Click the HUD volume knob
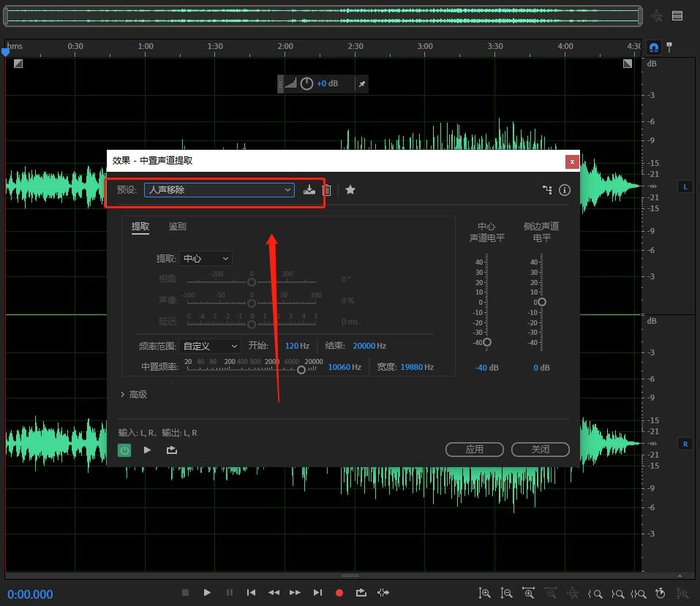This screenshot has height=606, width=700. click(x=306, y=83)
